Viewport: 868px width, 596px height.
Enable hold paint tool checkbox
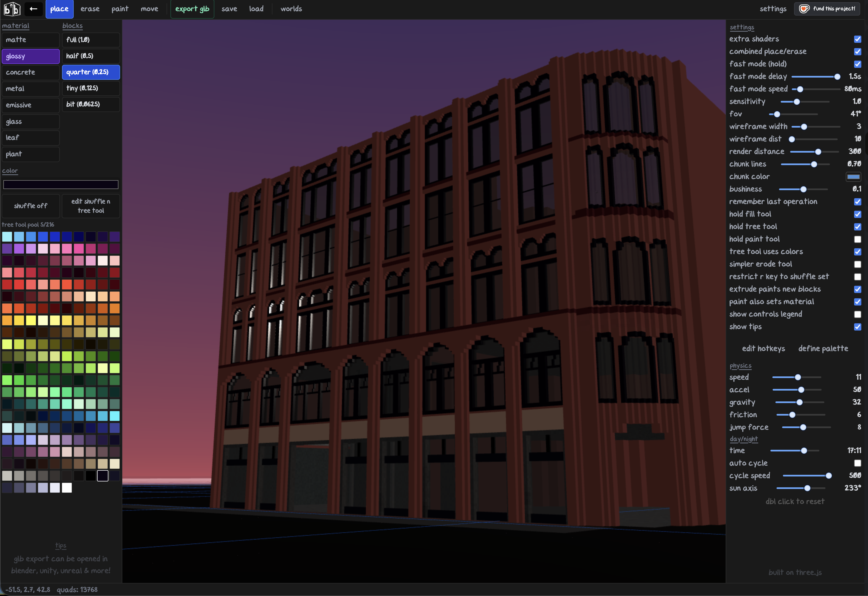click(x=857, y=239)
